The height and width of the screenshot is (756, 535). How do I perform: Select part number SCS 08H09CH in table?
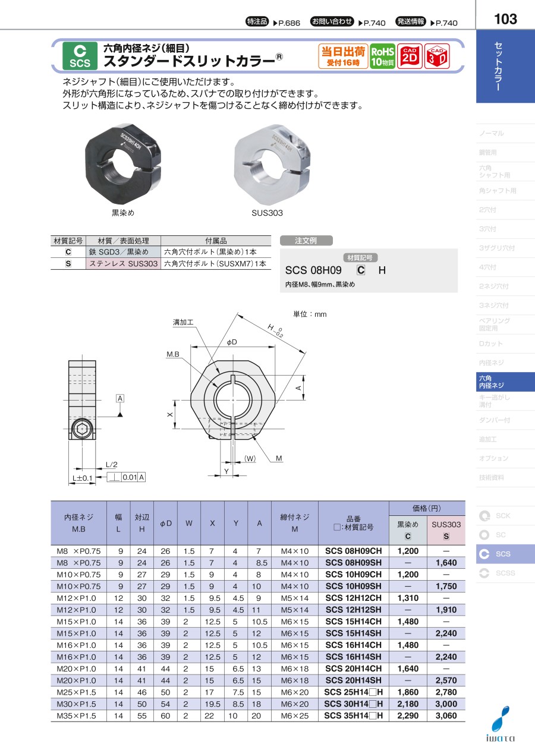354,551
